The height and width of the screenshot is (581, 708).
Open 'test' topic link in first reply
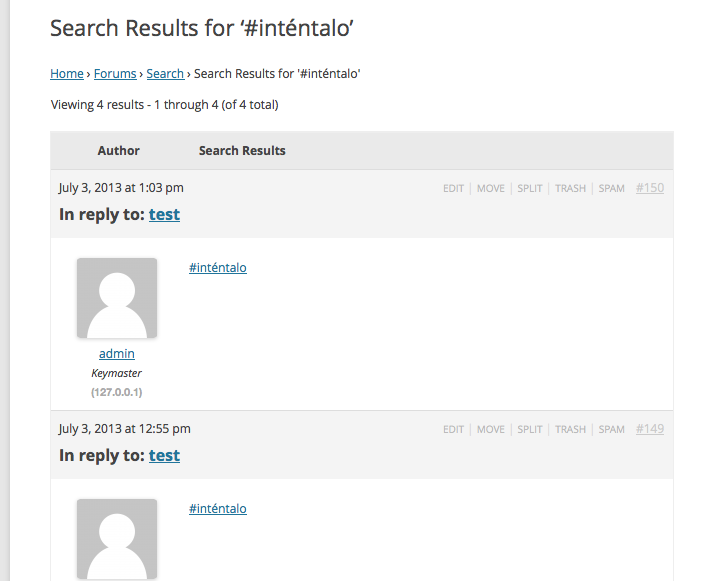[164, 214]
